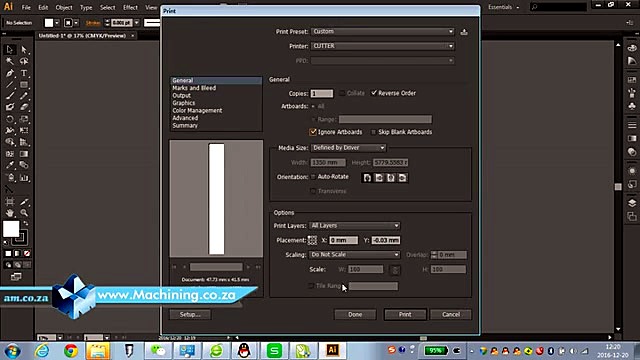640x360 pixels.
Task: Select the Zoom tool
Action: pyautogui.click(x=24, y=213)
